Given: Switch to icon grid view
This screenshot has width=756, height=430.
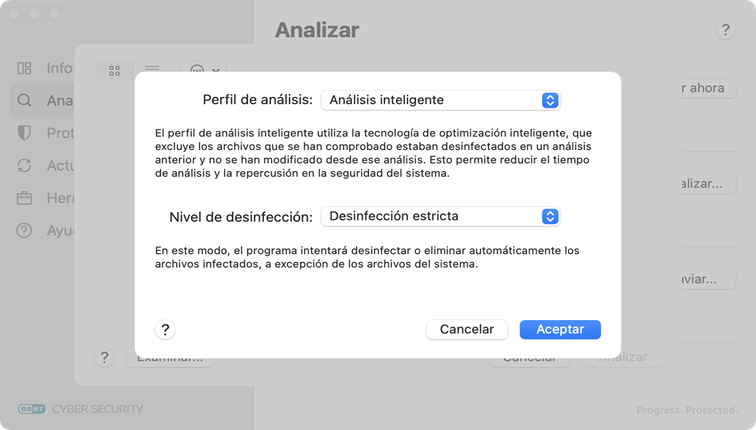Looking at the screenshot, I should [114, 70].
